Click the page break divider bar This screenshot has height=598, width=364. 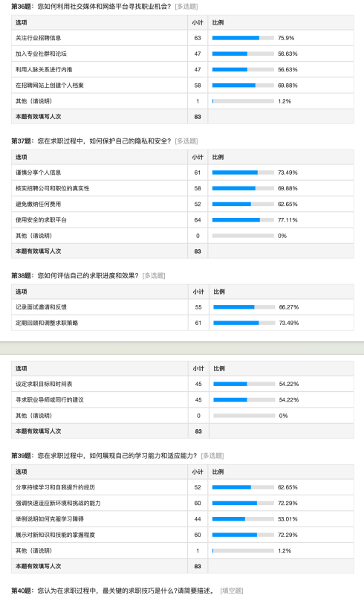[x=182, y=348]
